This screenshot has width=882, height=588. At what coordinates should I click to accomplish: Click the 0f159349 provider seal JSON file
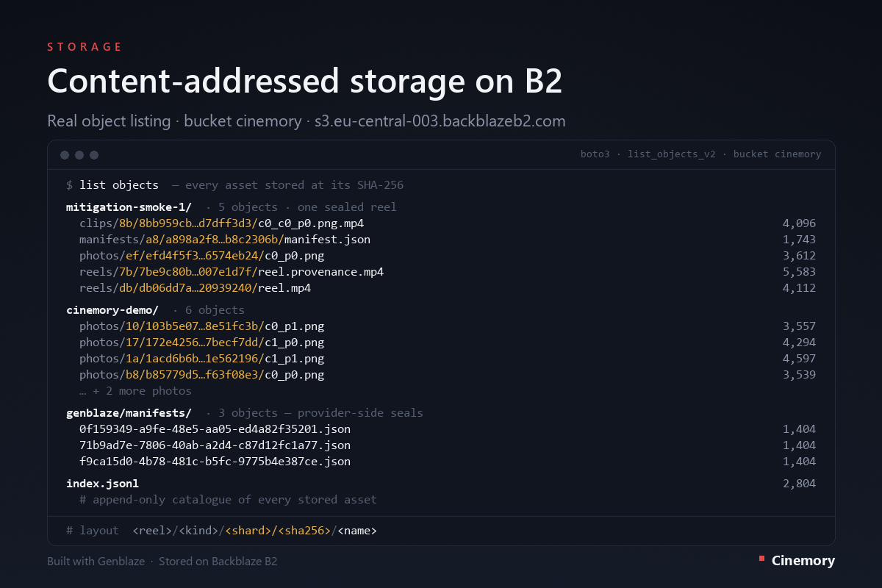pyautogui.click(x=215, y=429)
